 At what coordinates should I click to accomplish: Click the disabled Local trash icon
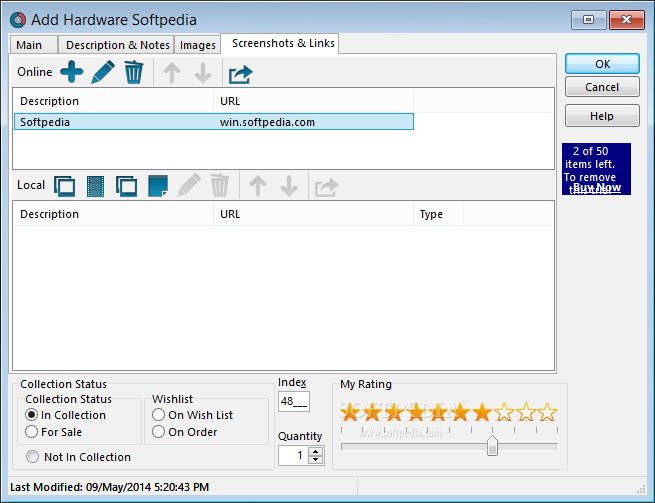click(220, 185)
